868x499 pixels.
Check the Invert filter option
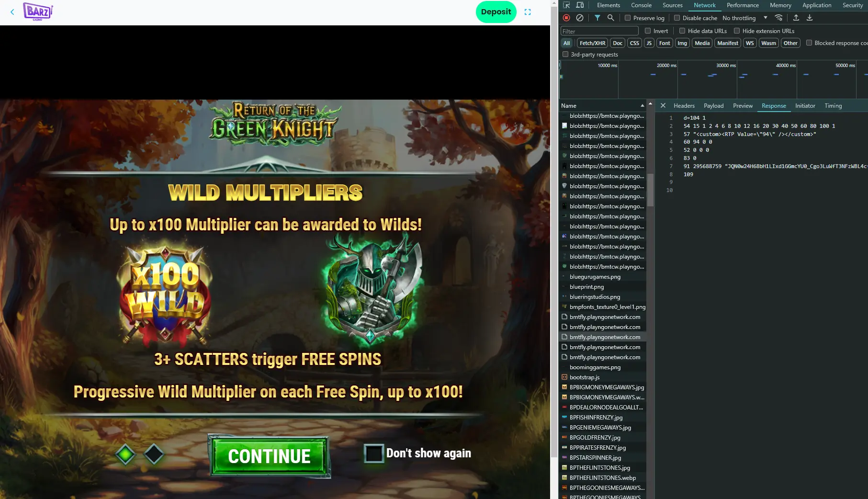click(648, 31)
